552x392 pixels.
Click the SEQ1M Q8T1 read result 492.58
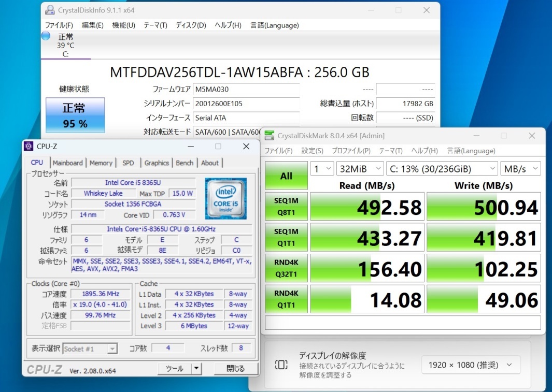[367, 207]
